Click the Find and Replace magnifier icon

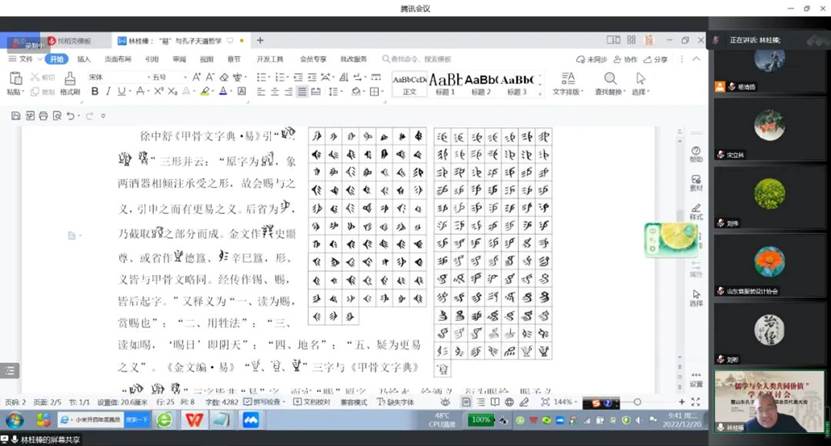pos(609,80)
